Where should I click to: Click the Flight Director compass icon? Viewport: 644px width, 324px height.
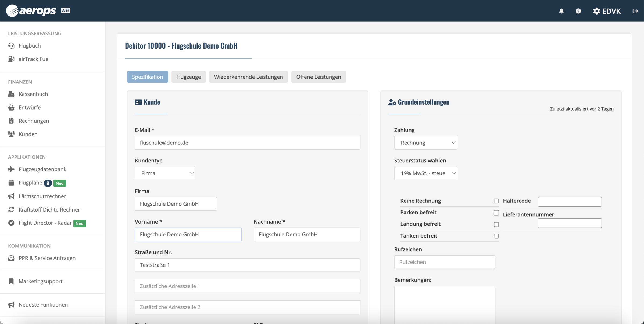tap(11, 223)
